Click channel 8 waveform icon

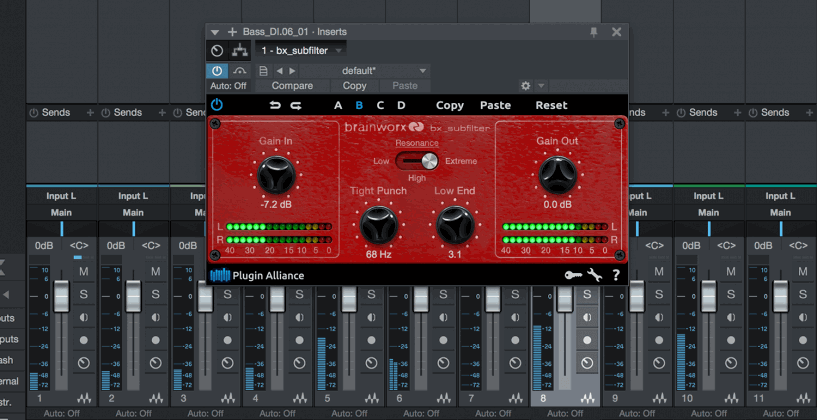click(587, 399)
